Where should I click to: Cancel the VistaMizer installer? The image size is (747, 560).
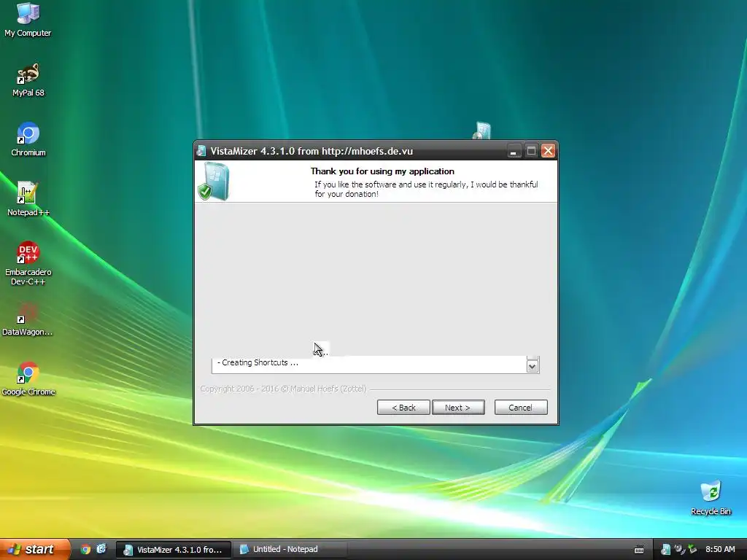[521, 407]
